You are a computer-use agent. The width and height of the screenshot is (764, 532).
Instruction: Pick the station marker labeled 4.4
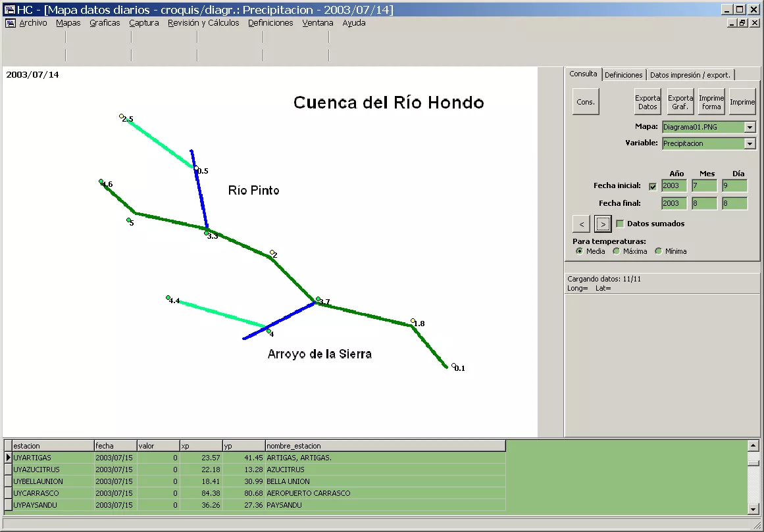(x=168, y=298)
